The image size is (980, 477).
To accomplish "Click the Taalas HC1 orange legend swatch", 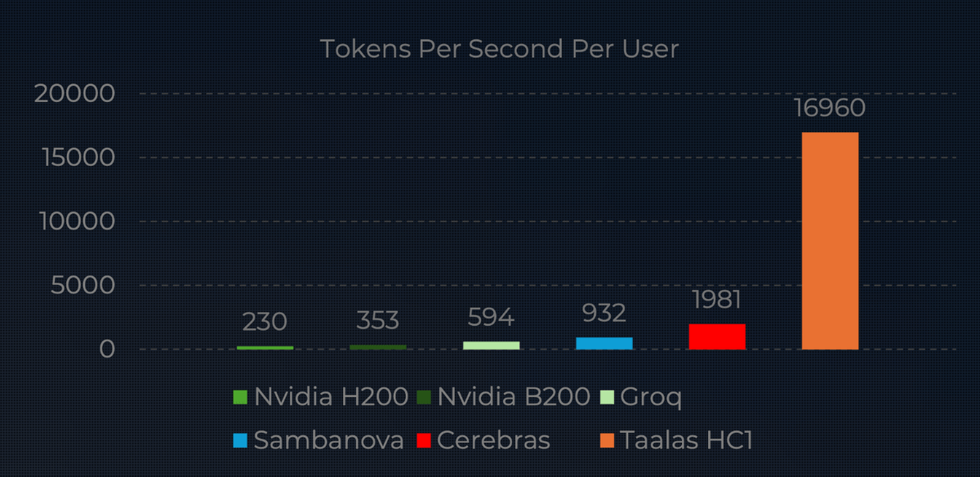I will tap(607, 441).
